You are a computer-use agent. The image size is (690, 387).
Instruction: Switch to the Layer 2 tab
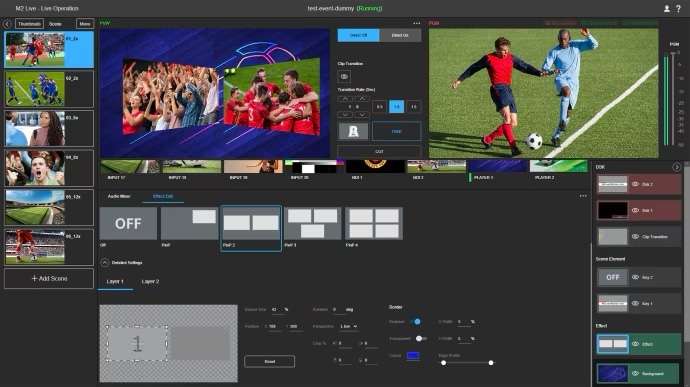tap(150, 281)
